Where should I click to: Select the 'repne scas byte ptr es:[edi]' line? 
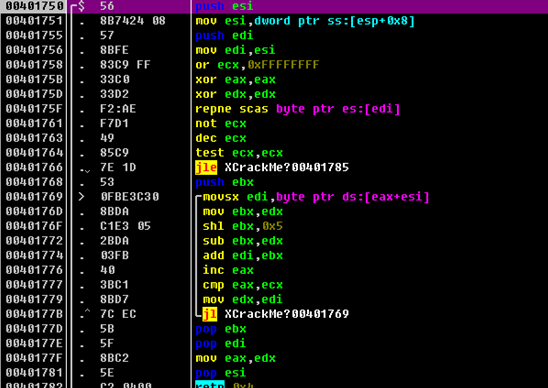[297, 109]
